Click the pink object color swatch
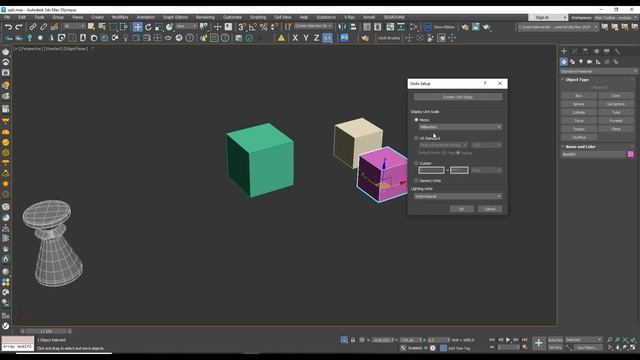Viewport: 640px width, 360px height. pyautogui.click(x=631, y=154)
